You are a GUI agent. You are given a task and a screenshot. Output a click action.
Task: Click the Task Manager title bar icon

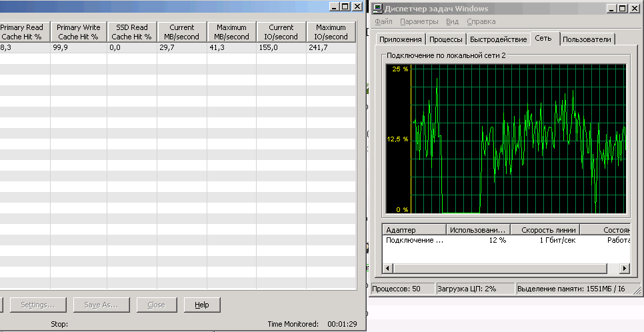point(378,9)
